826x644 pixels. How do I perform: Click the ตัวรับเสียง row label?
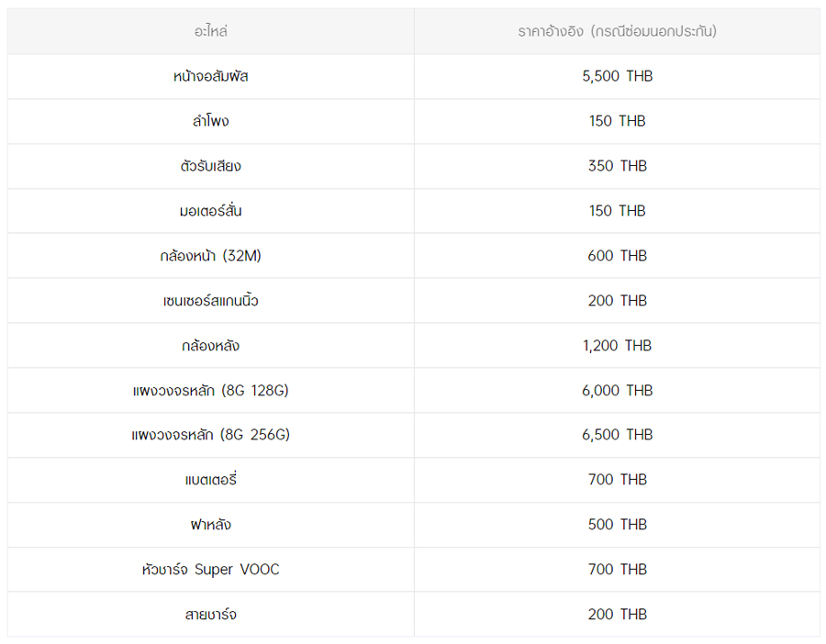point(210,166)
